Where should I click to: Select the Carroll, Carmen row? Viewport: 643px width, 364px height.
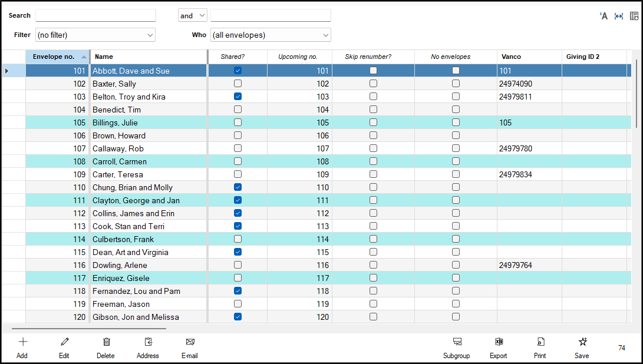120,161
